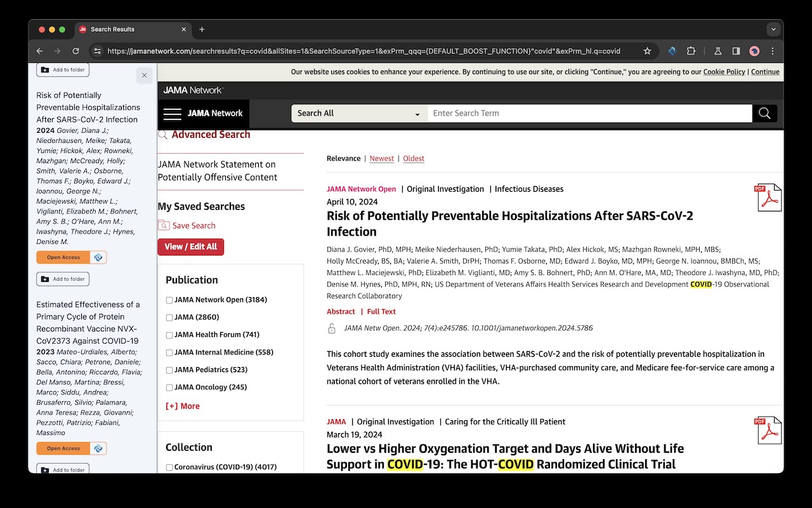Click the browser forward arrow
This screenshot has width=812, height=508.
point(58,51)
